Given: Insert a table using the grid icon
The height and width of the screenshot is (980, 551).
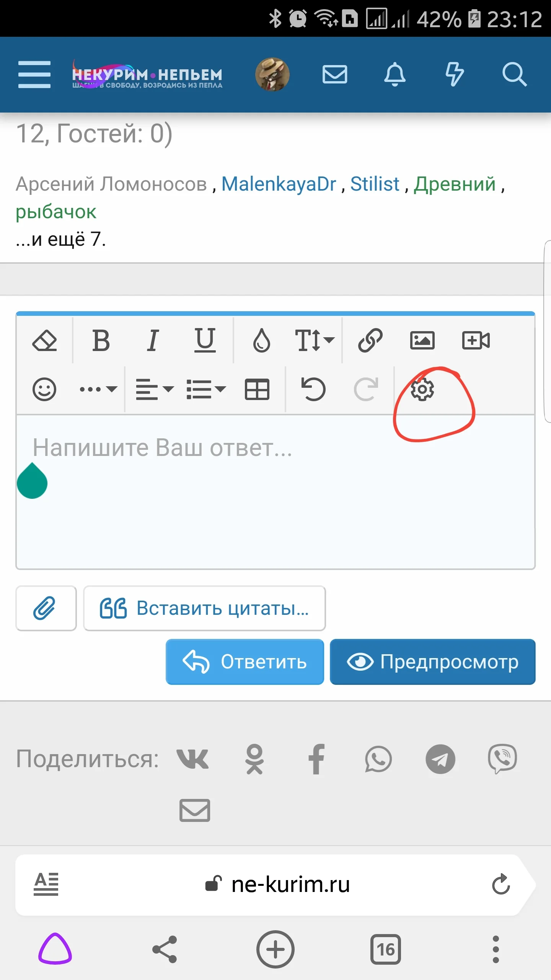Looking at the screenshot, I should click(x=257, y=389).
